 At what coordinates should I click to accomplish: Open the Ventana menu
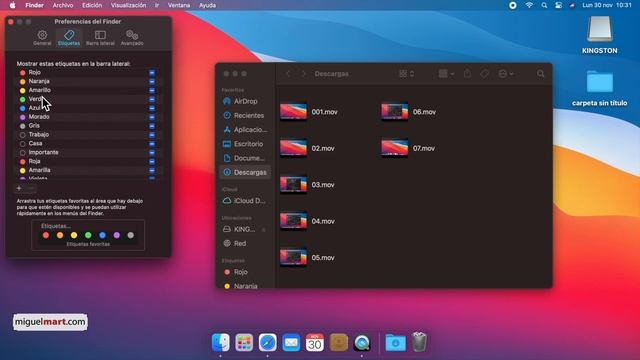[179, 5]
